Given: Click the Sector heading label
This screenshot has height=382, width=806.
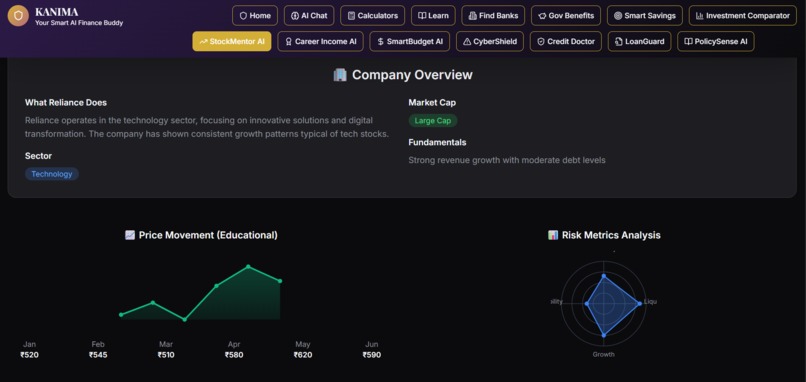Looking at the screenshot, I should [39, 156].
